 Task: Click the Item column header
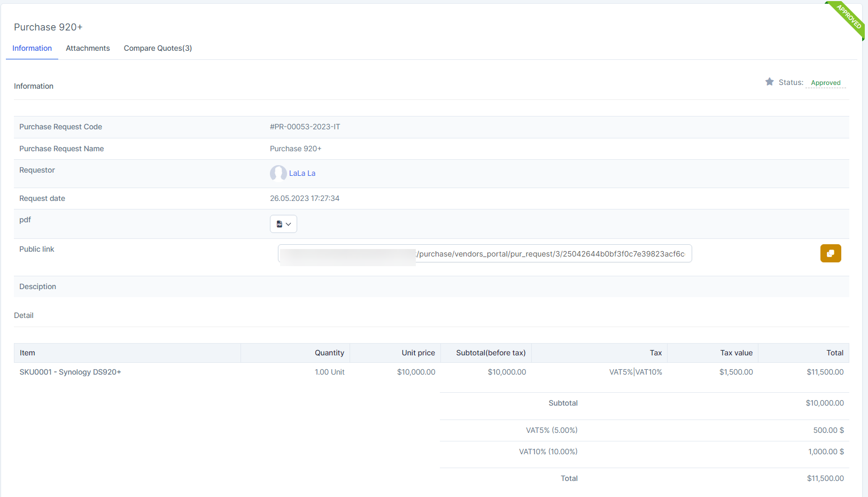tap(27, 353)
